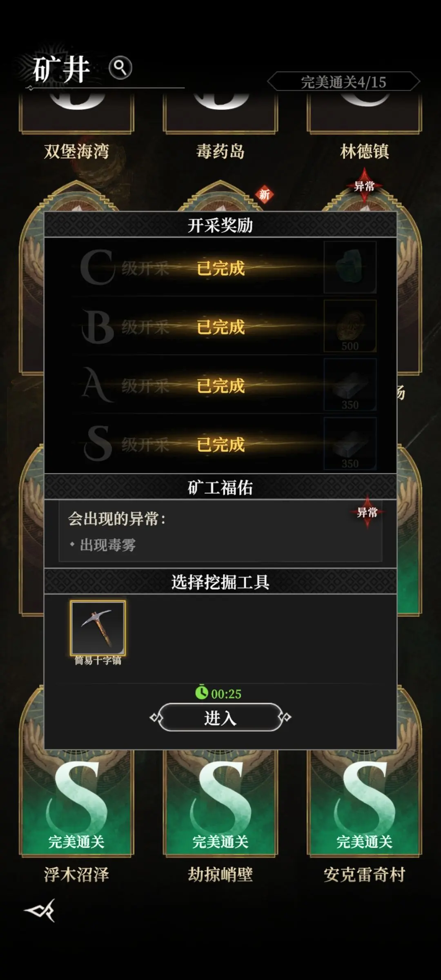Tap the green ore reward for C级开采
441x980 pixels.
tap(350, 267)
